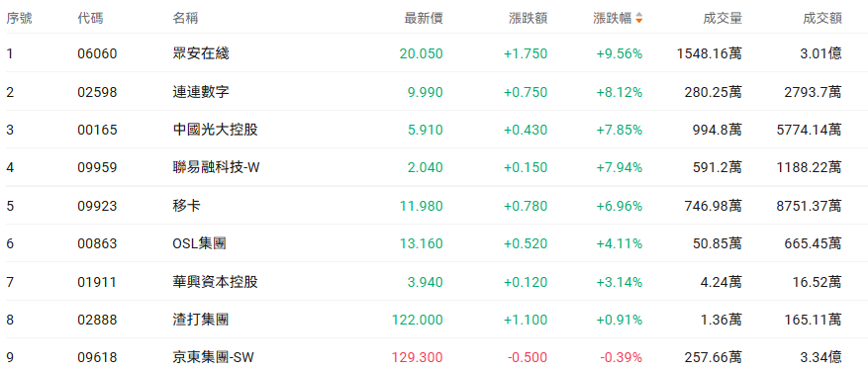Image resolution: width=868 pixels, height=373 pixels.
Task: Select 聯易融科技-W stock name
Action: tap(217, 167)
